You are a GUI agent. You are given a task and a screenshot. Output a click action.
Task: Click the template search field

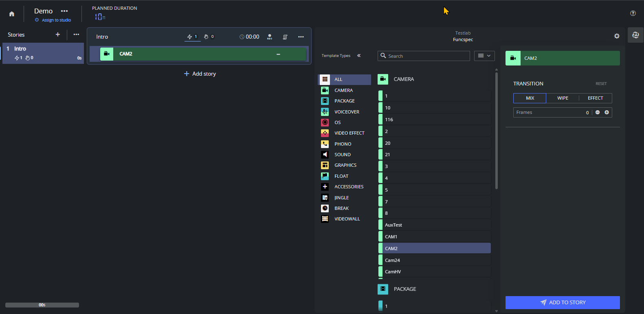click(x=424, y=56)
